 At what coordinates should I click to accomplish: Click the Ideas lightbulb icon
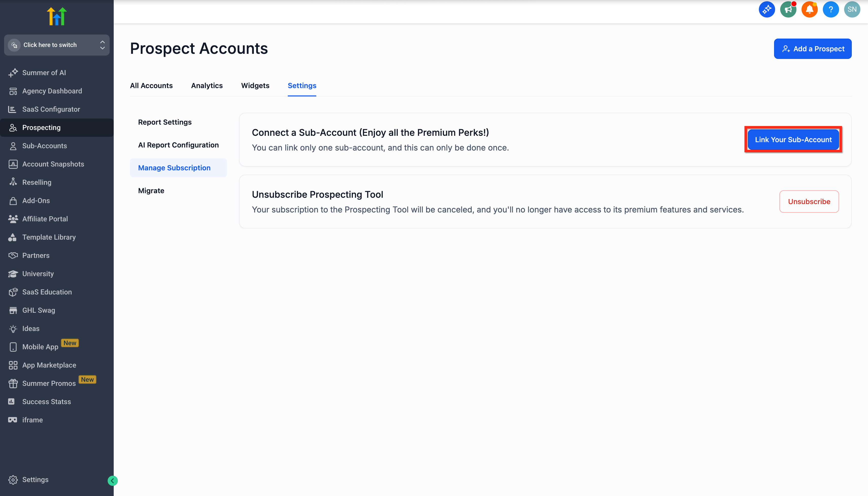click(13, 329)
